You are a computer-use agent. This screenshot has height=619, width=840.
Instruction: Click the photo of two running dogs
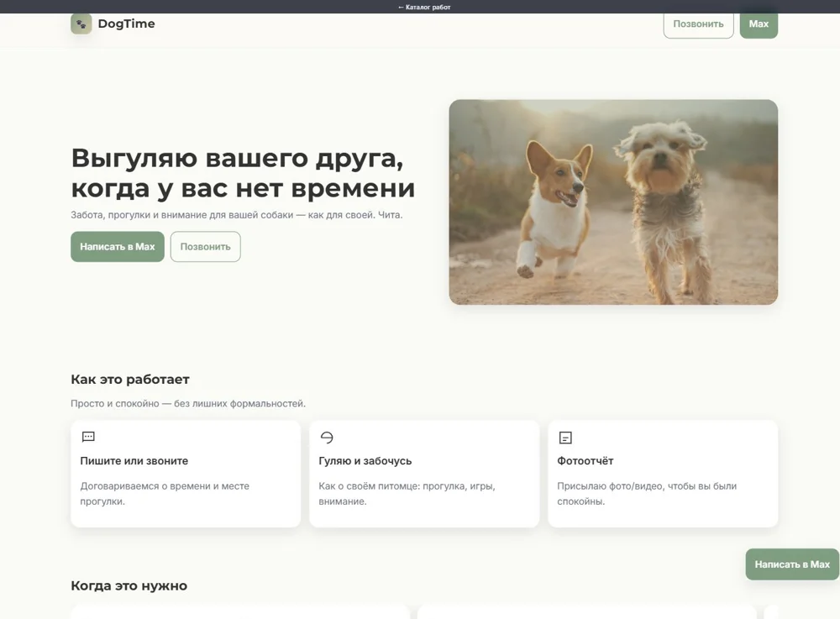[x=613, y=202]
